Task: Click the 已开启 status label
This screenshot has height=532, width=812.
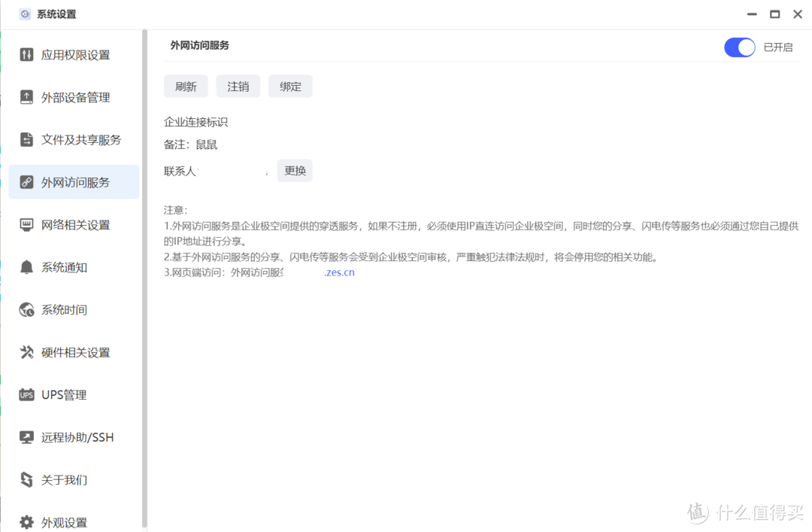Action: [x=778, y=47]
